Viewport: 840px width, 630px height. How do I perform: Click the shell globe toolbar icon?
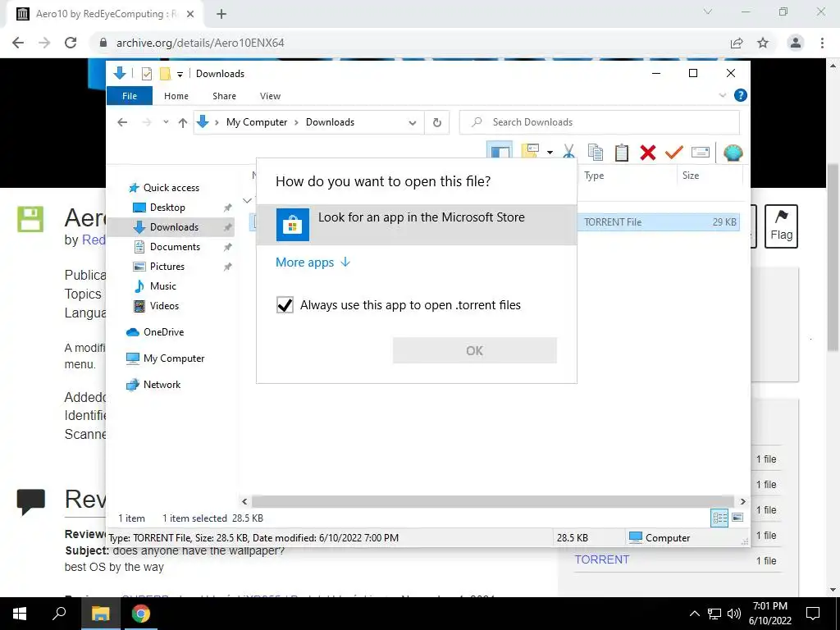click(733, 153)
